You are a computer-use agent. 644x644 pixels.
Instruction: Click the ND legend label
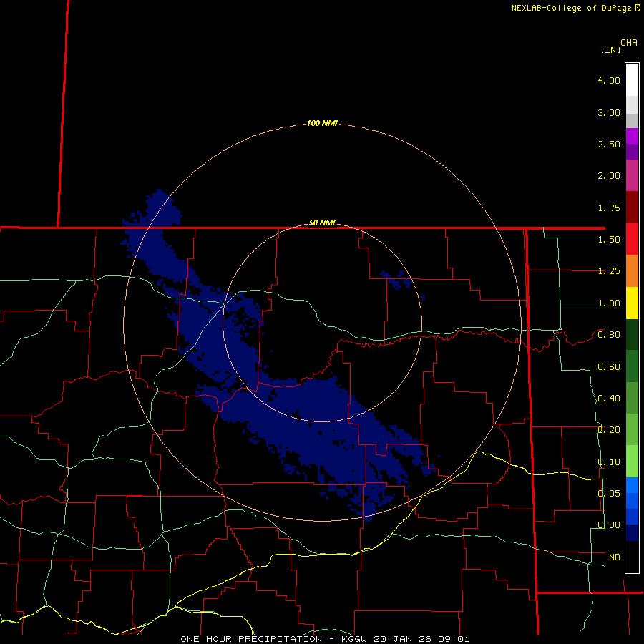tap(615, 557)
